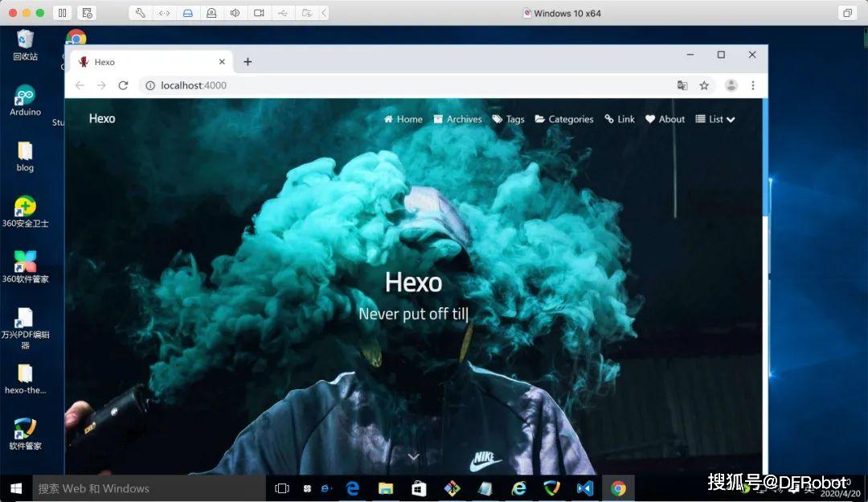Expand the List dropdown menu
868x502 pixels.
(x=714, y=119)
